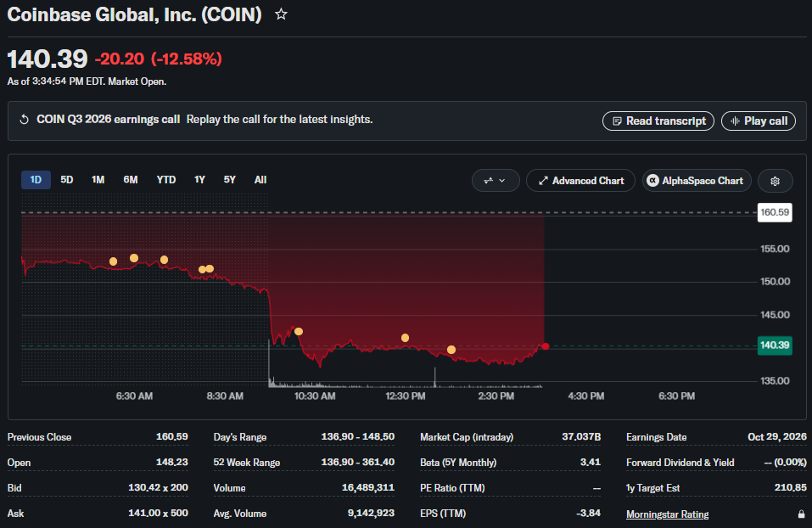Click the PE Ratio (TTM) label
Screen dimensions: 812x528
click(x=452, y=487)
